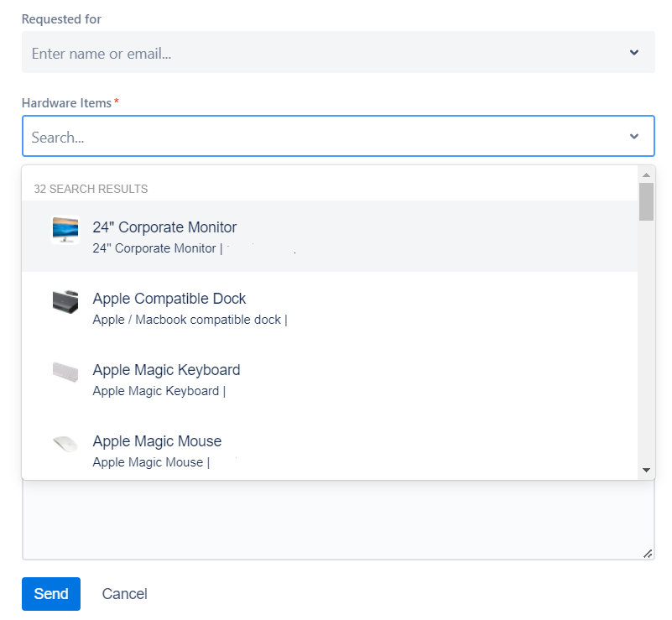Expand the Requested for dropdown chevron
Image resolution: width=672 pixels, height=620 pixels.
(634, 52)
